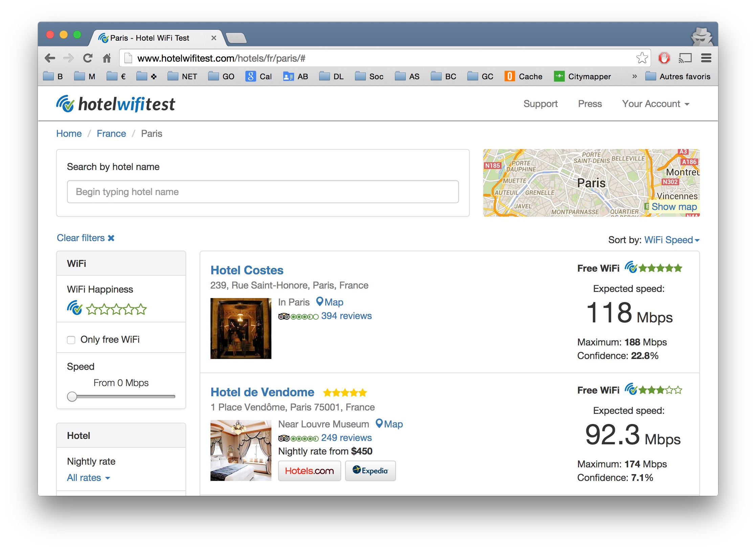This screenshot has width=756, height=550.
Task: Click the Cast screen icon
Action: pos(685,58)
